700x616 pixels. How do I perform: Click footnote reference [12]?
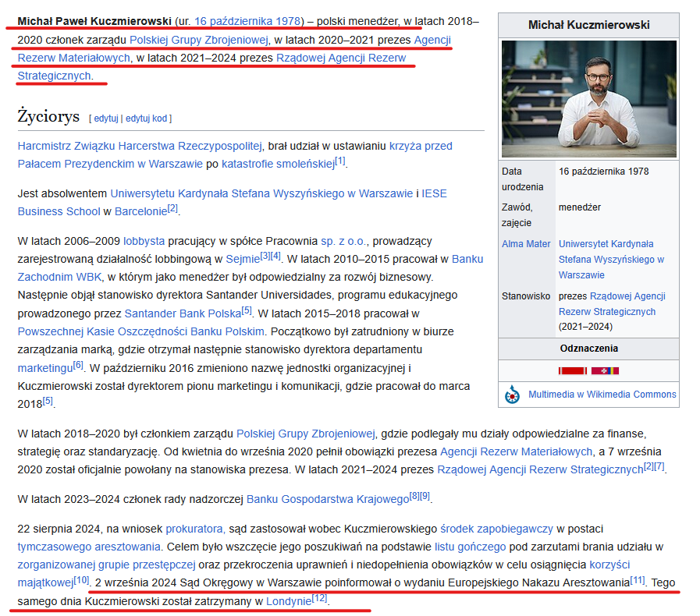(x=319, y=598)
